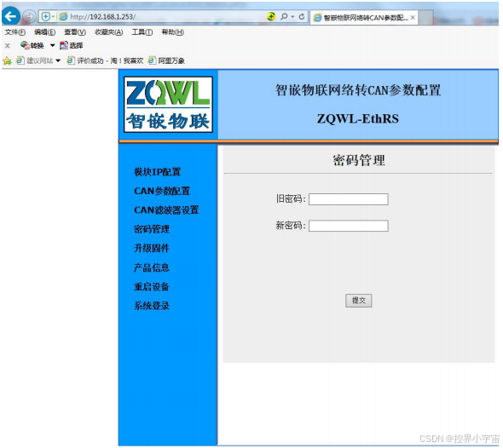Open the 建议网站 favorites link
Viewport: 503px width, 448px height.
[x=35, y=60]
